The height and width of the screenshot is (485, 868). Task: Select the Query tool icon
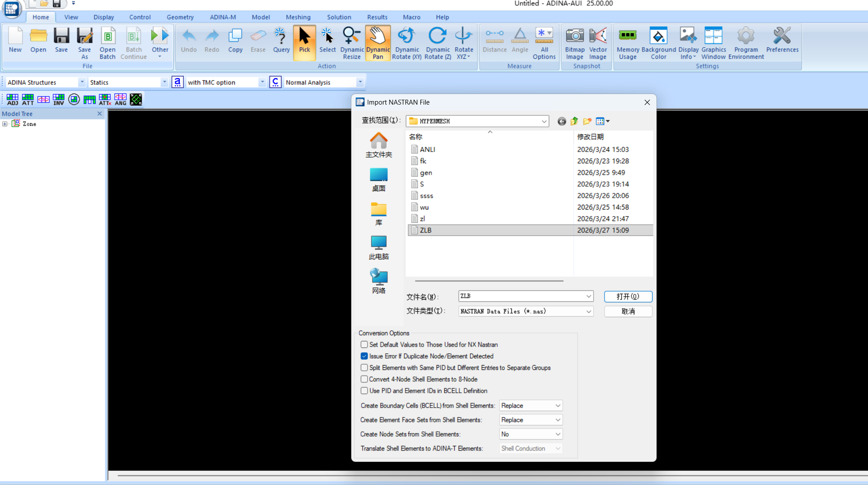point(281,40)
